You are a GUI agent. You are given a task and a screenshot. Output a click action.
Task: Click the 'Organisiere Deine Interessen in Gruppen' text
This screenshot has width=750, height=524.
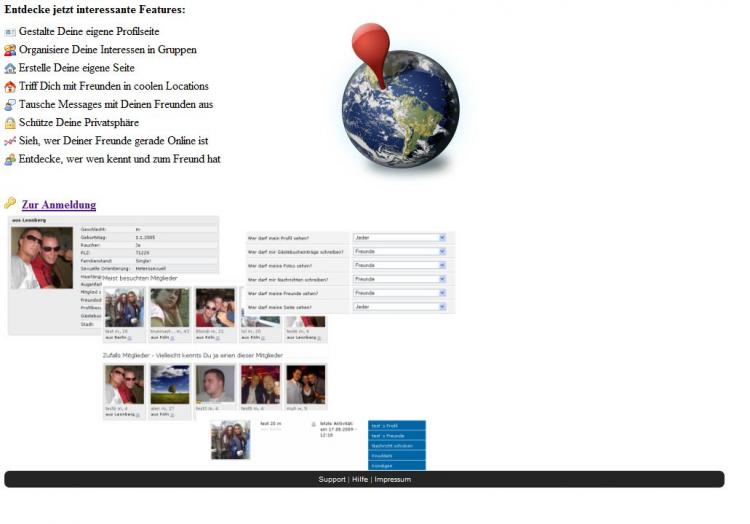[108, 50]
